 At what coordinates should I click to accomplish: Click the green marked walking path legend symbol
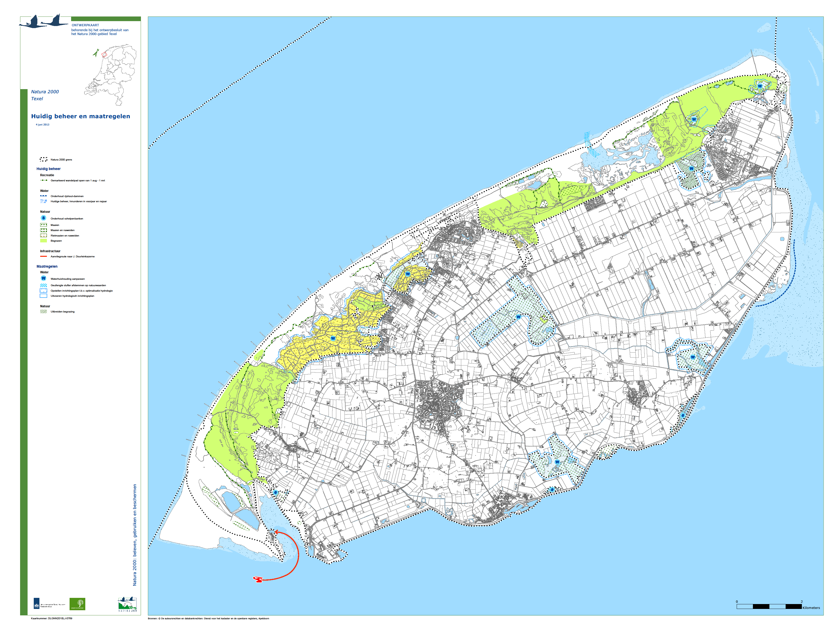tap(44, 180)
